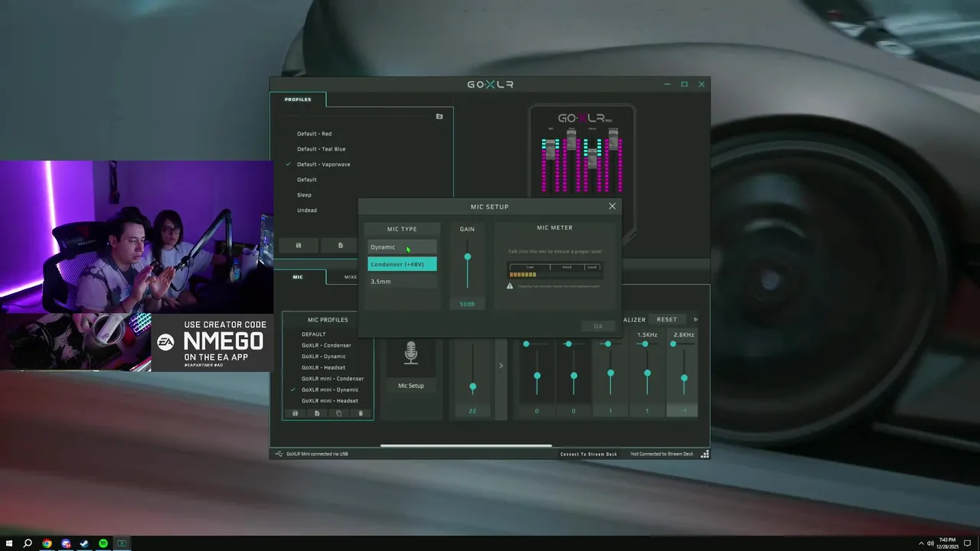Click the Mic Setup GAIN slider handle
Viewport: 980px width, 551px height.
[468, 257]
